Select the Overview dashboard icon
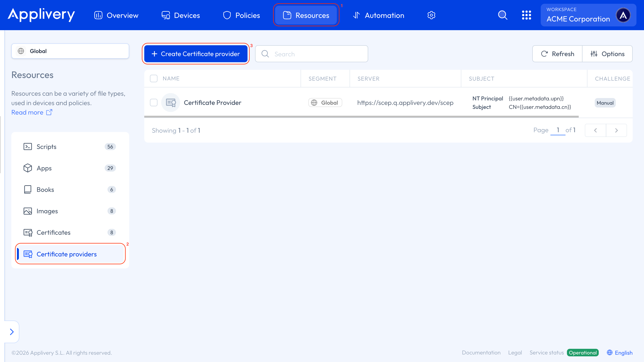644x362 pixels. [x=98, y=15]
